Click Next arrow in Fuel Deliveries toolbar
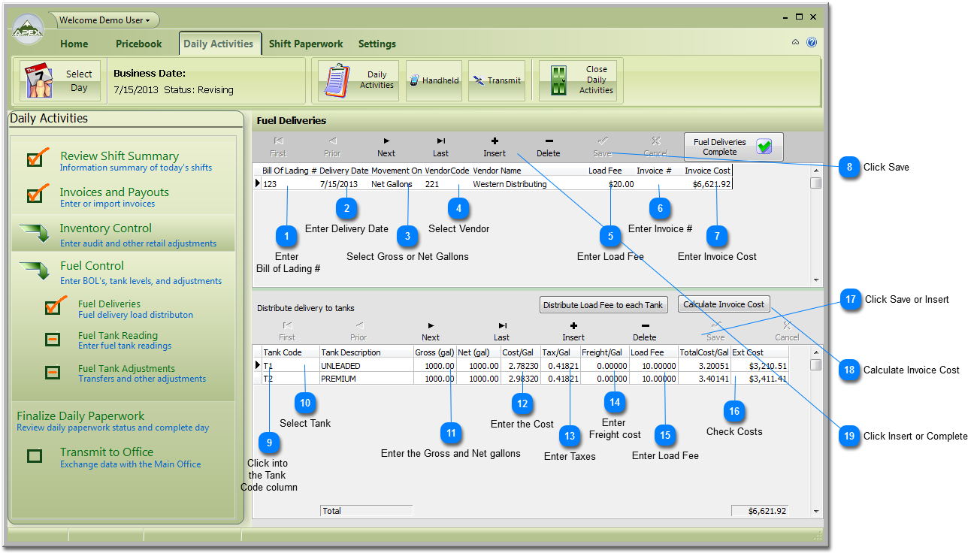 click(x=386, y=141)
